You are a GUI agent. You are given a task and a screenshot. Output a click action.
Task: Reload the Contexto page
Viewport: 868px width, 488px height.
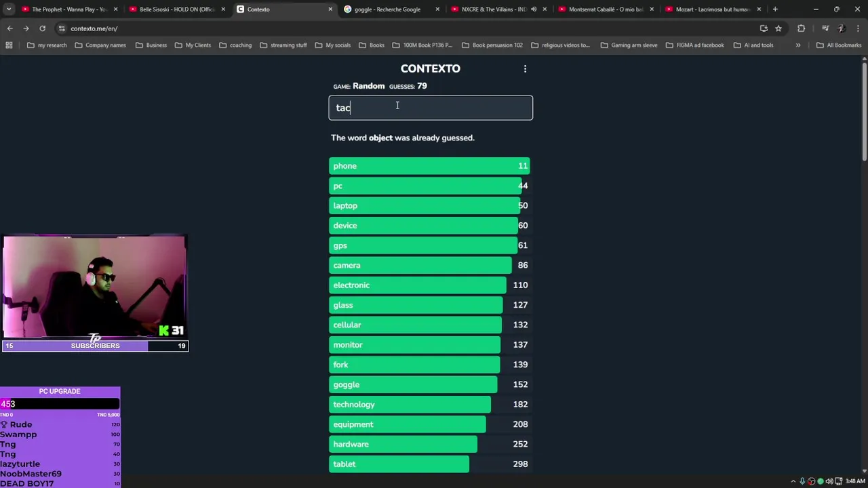pyautogui.click(x=42, y=28)
